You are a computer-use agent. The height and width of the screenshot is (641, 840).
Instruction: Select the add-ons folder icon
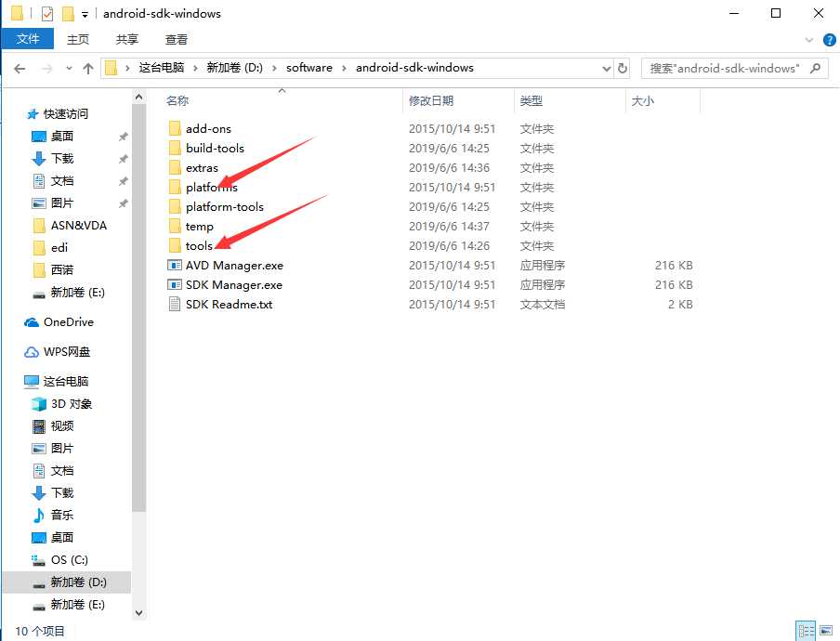click(x=174, y=128)
